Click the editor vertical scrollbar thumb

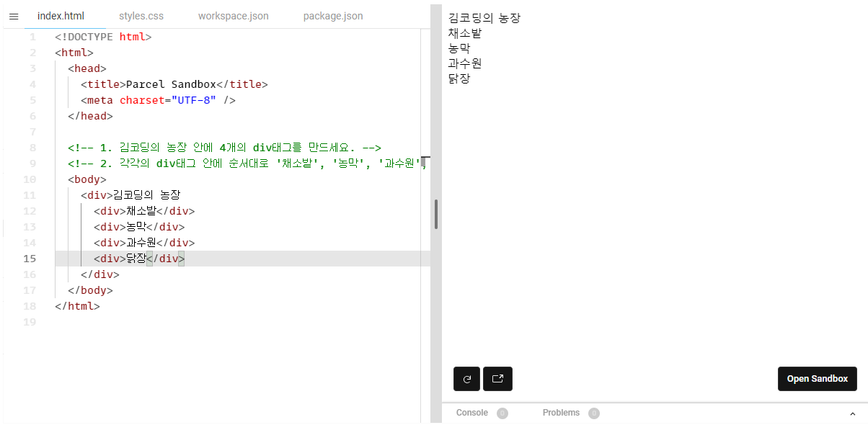(x=436, y=214)
